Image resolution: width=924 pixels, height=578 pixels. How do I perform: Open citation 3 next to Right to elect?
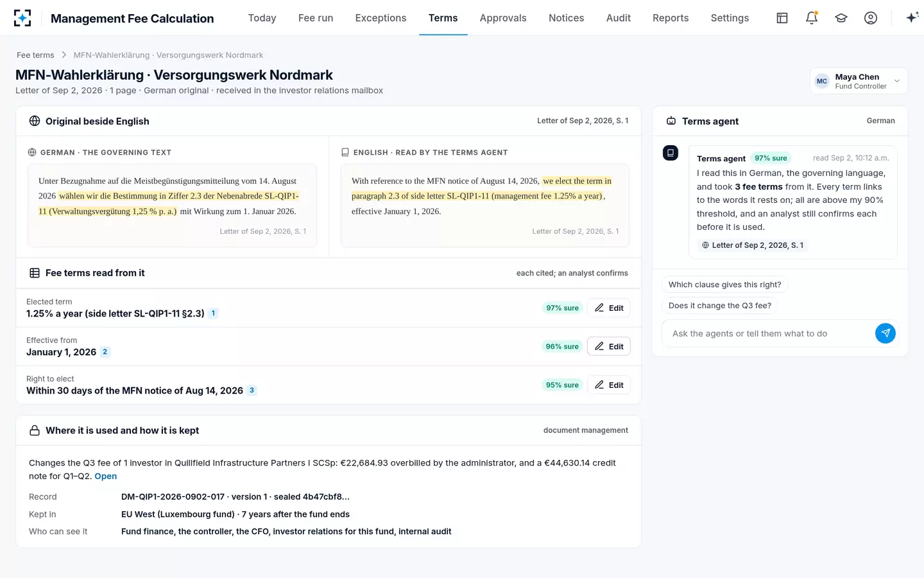point(252,390)
